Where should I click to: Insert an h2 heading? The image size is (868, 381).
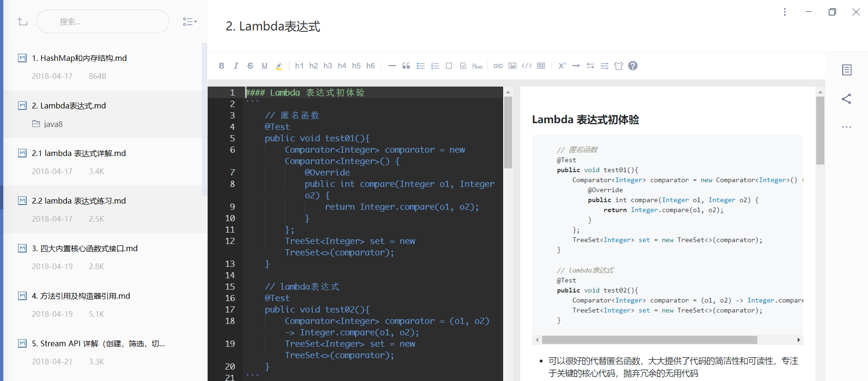[314, 66]
